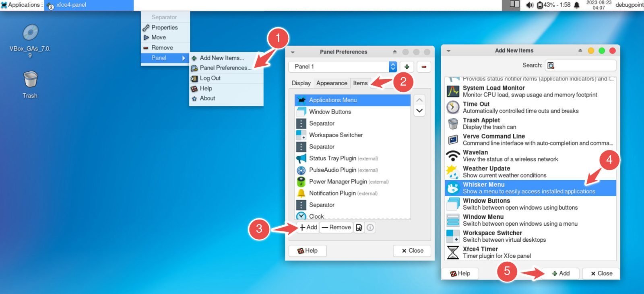Choose Log Out from panel submenu

pyautogui.click(x=226, y=78)
